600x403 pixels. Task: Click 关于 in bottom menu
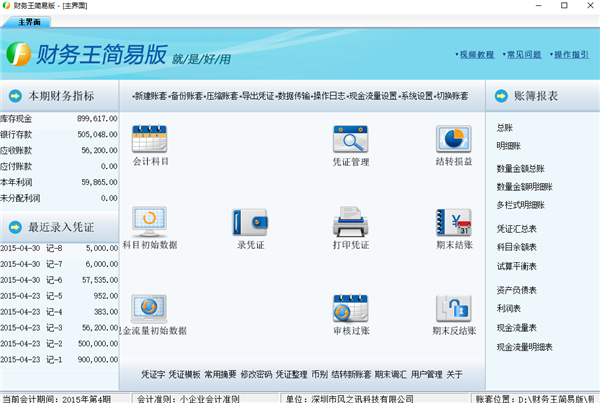click(x=454, y=374)
